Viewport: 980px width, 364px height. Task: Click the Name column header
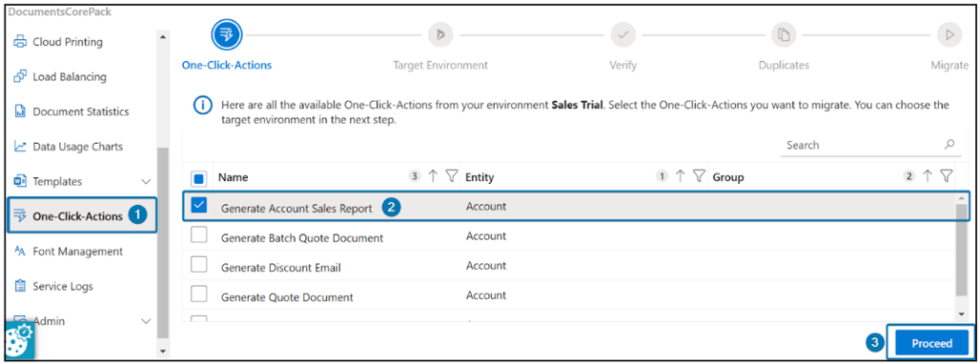234,177
